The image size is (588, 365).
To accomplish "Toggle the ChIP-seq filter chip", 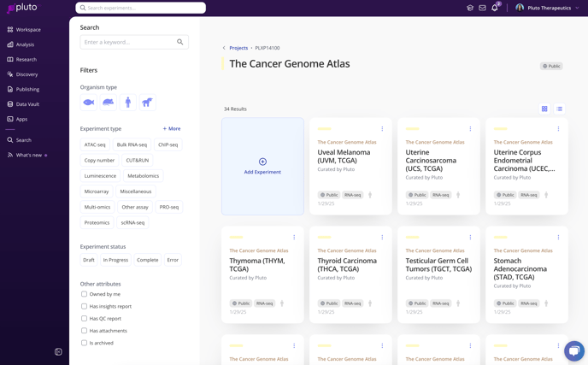I will (x=168, y=144).
